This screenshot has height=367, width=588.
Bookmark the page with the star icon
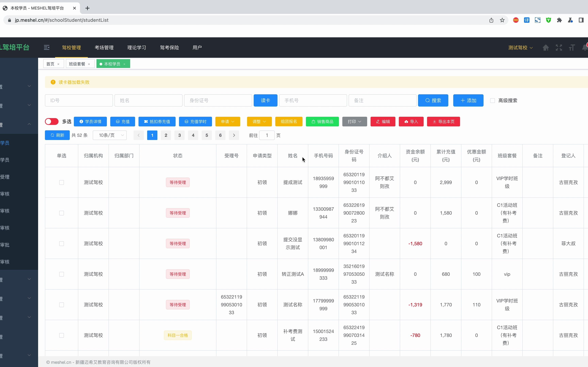(x=502, y=20)
